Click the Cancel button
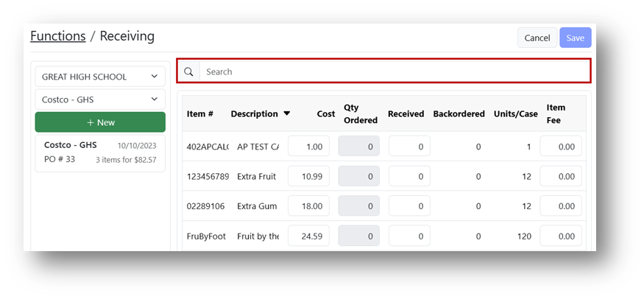 pos(537,38)
